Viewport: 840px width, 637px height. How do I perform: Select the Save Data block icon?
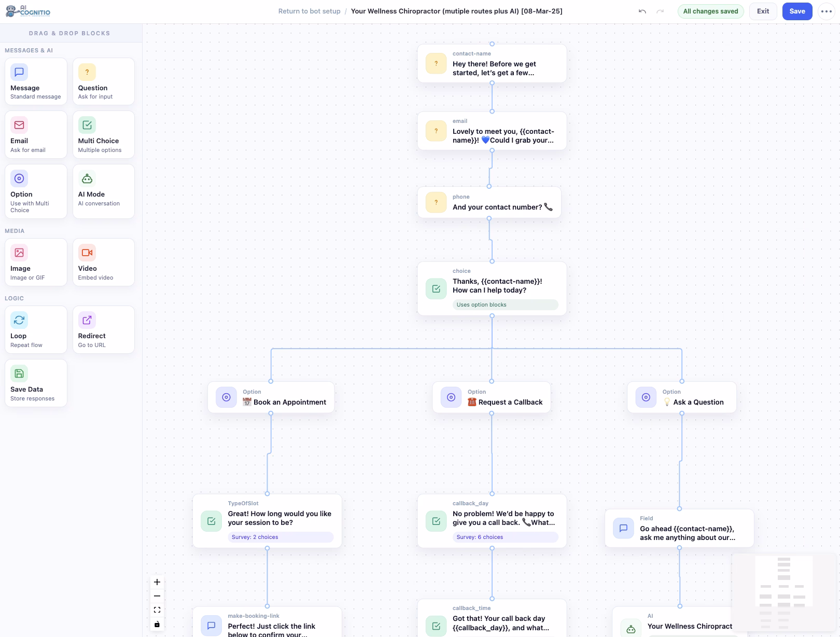coord(19,373)
